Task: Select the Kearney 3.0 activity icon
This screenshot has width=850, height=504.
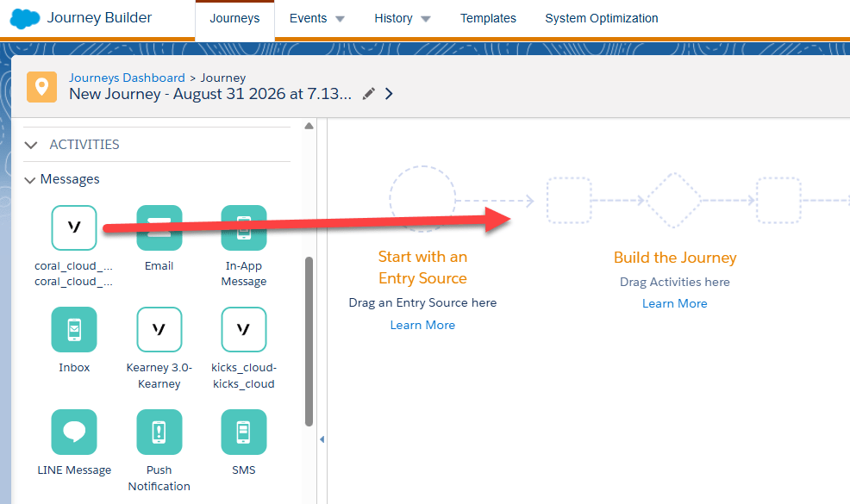Action: (159, 329)
